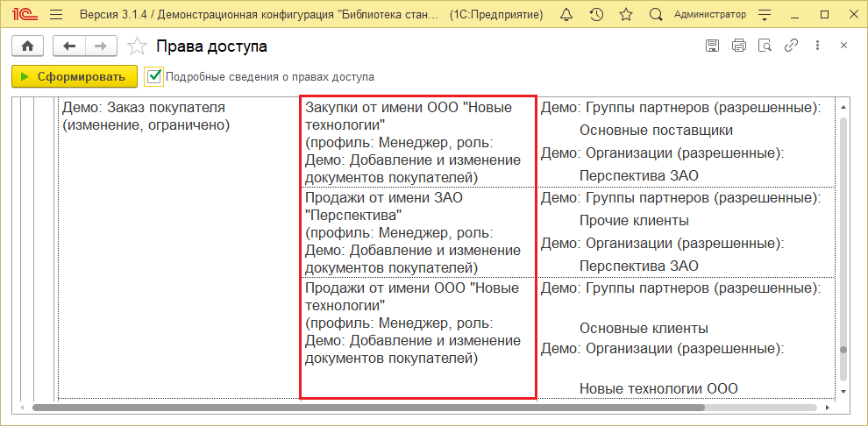Open the 1C main menu hamburger icon
The height and width of the screenshot is (426, 868).
56,15
